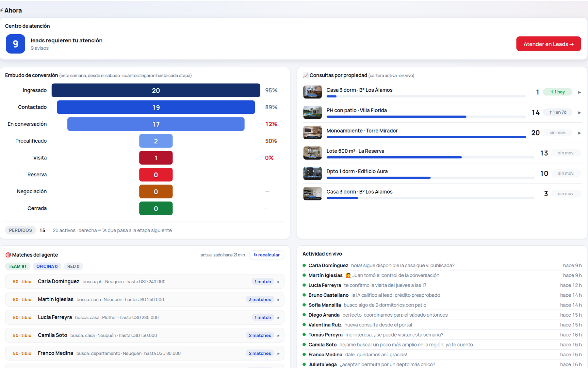Viewport: 588px width, 368px height.
Task: Expand the Camila Soto match row arrow
Action: click(x=279, y=336)
